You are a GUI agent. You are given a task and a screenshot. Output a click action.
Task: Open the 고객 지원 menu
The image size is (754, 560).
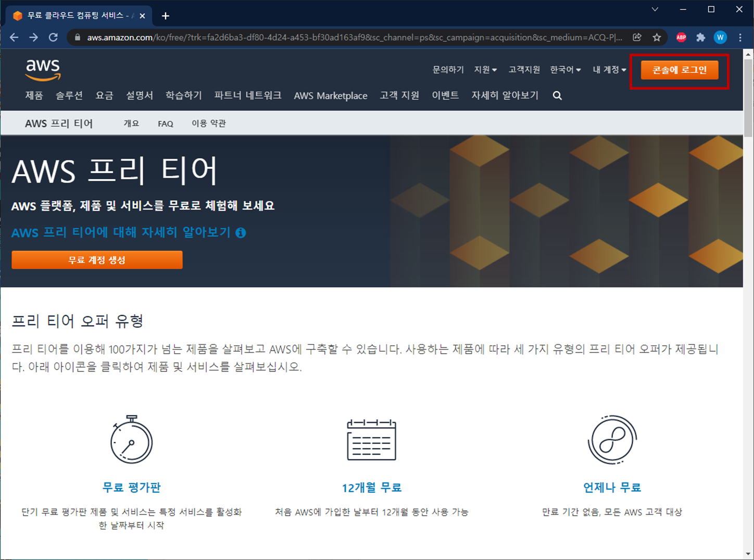tap(399, 95)
